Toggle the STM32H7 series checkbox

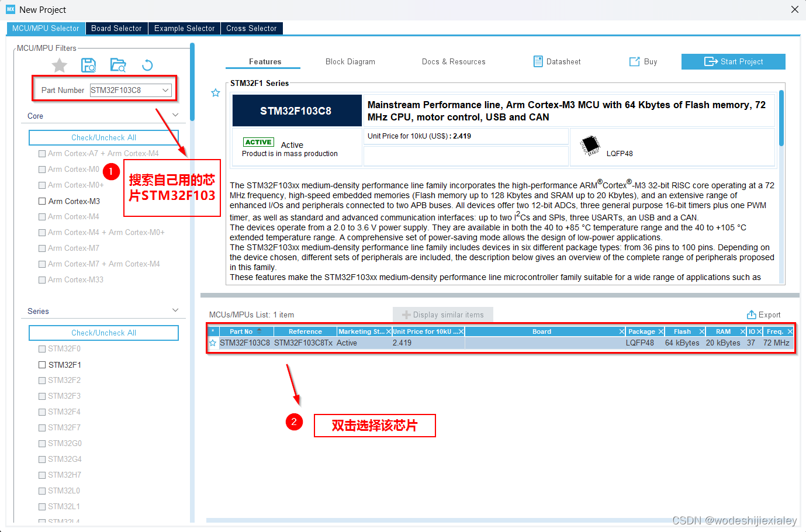pyautogui.click(x=42, y=475)
